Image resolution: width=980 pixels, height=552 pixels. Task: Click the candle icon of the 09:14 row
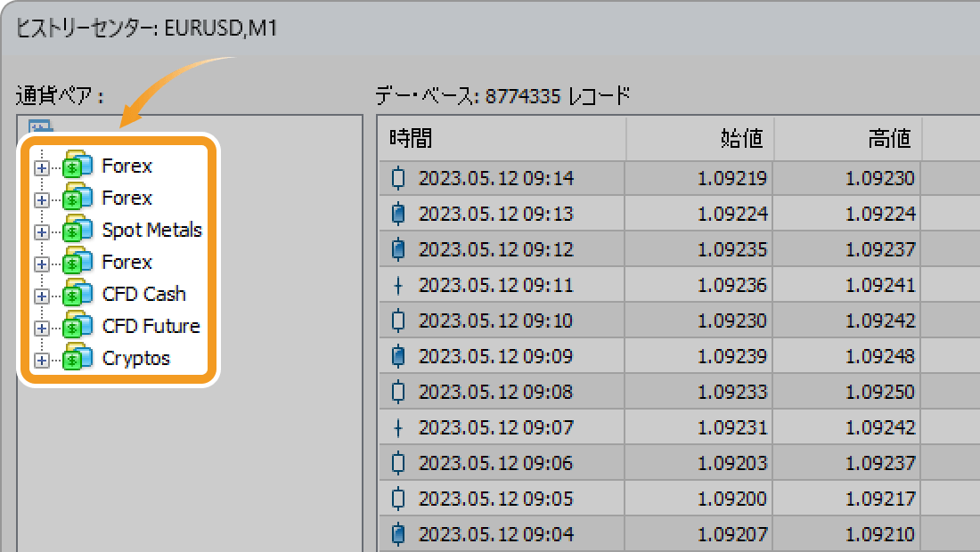(398, 178)
